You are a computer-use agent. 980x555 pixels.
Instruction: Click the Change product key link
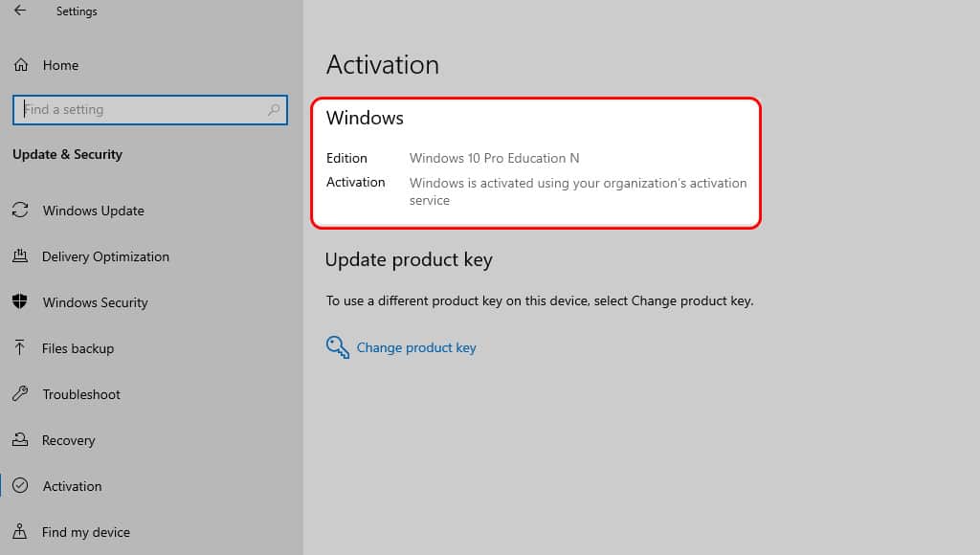click(x=416, y=347)
